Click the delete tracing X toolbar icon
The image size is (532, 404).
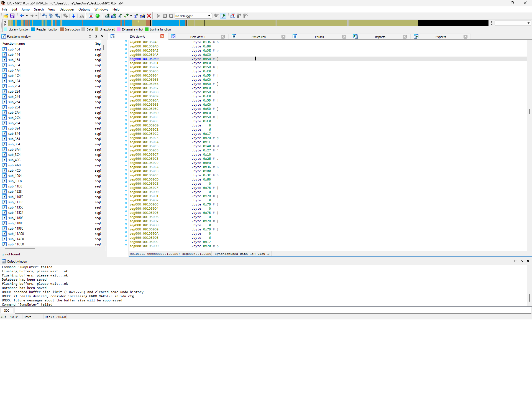245,16
